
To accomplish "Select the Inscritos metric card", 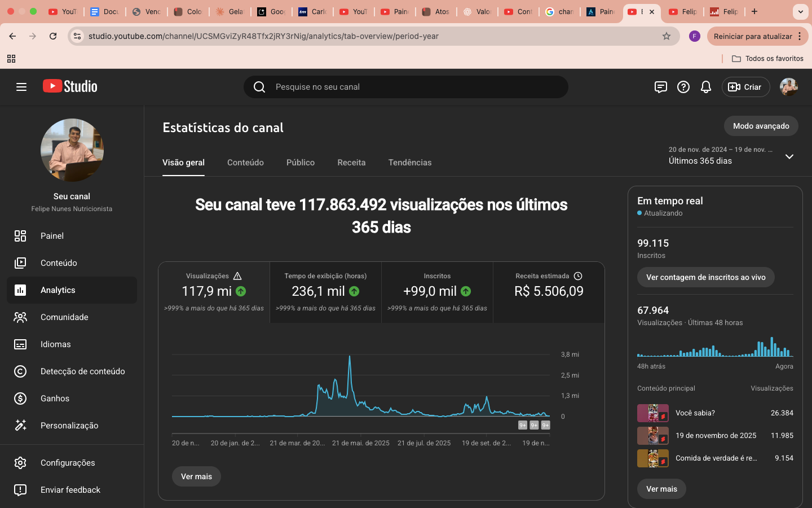I will tap(437, 292).
